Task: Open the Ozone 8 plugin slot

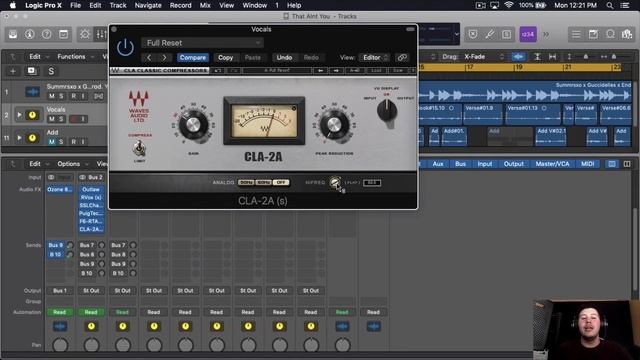Action: pos(60,190)
